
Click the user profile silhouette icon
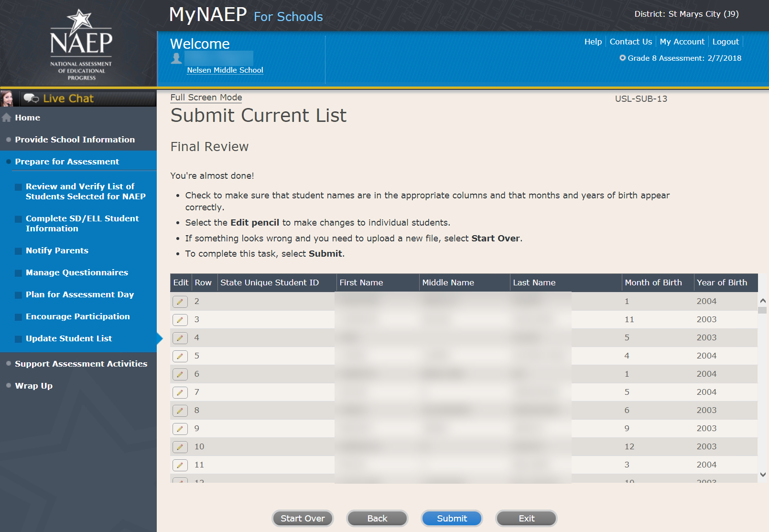(x=176, y=58)
